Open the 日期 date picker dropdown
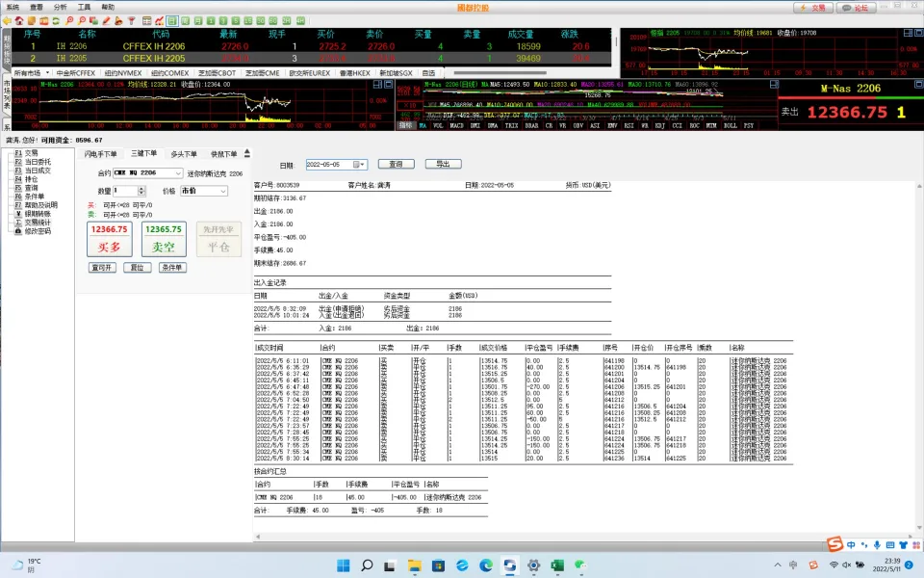Viewport: 924px width, 578px height. click(x=361, y=165)
